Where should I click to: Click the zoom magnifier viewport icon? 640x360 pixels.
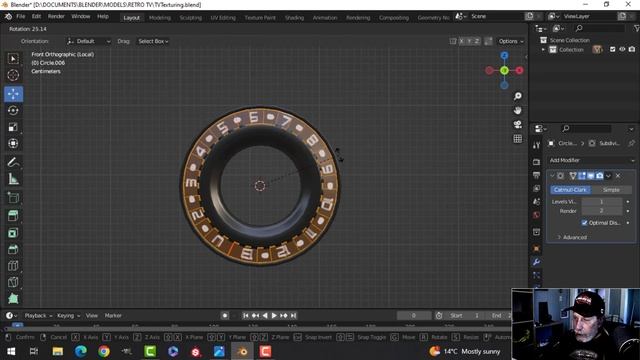tap(518, 96)
